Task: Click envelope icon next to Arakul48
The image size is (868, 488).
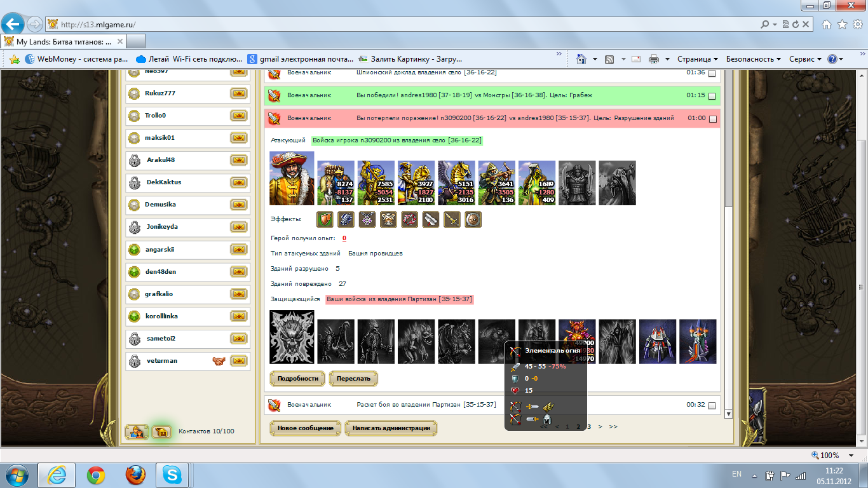Action: click(x=238, y=160)
